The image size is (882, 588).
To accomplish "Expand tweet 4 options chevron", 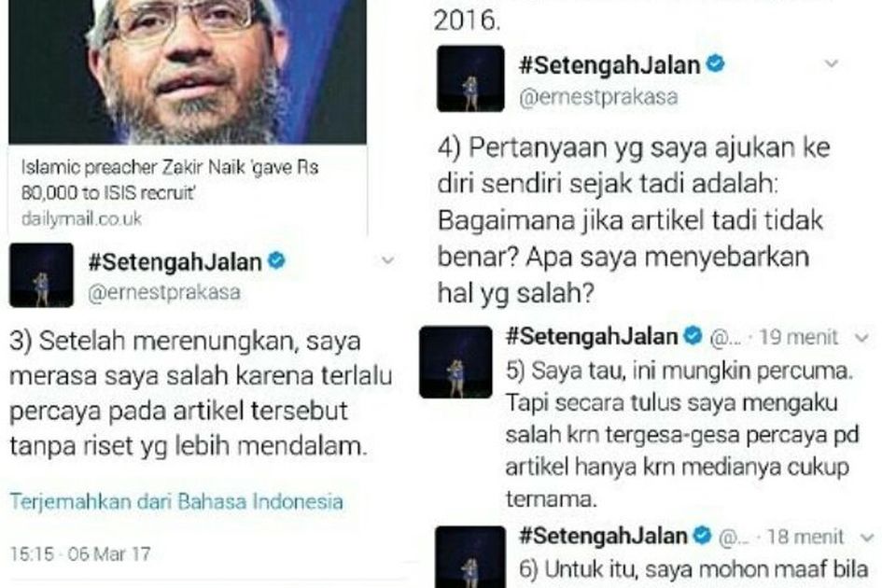I will [832, 63].
